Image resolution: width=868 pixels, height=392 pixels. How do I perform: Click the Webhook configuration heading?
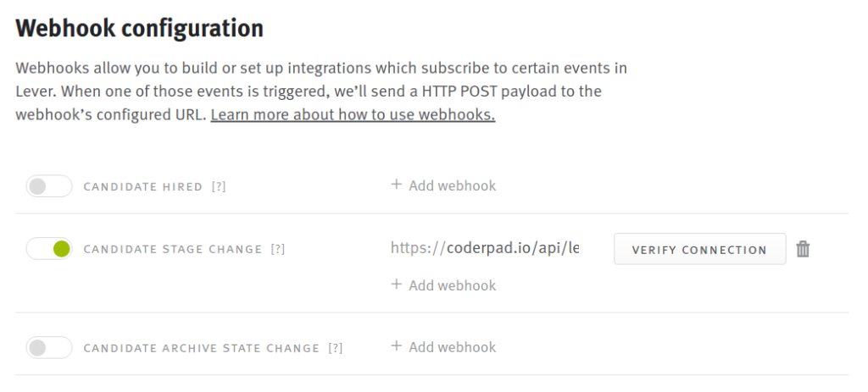[x=140, y=28]
